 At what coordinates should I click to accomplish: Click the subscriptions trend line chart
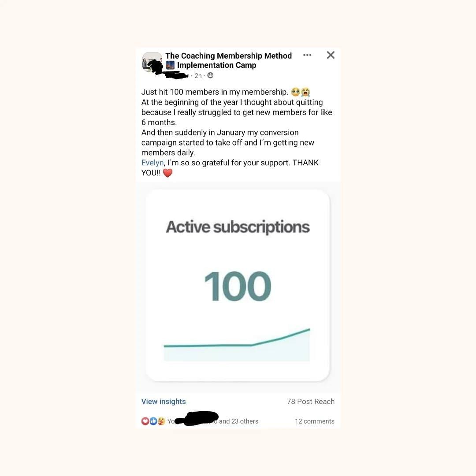pyautogui.click(x=237, y=345)
